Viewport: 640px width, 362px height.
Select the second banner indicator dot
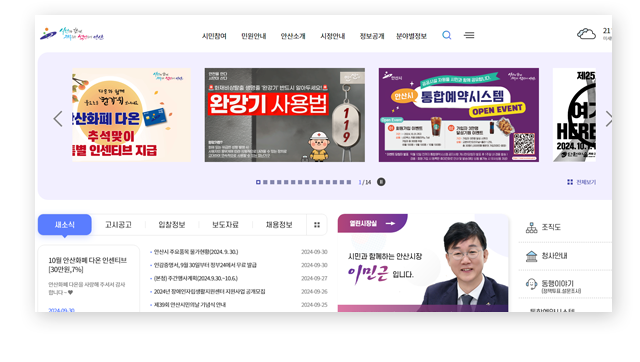pyautogui.click(x=265, y=182)
